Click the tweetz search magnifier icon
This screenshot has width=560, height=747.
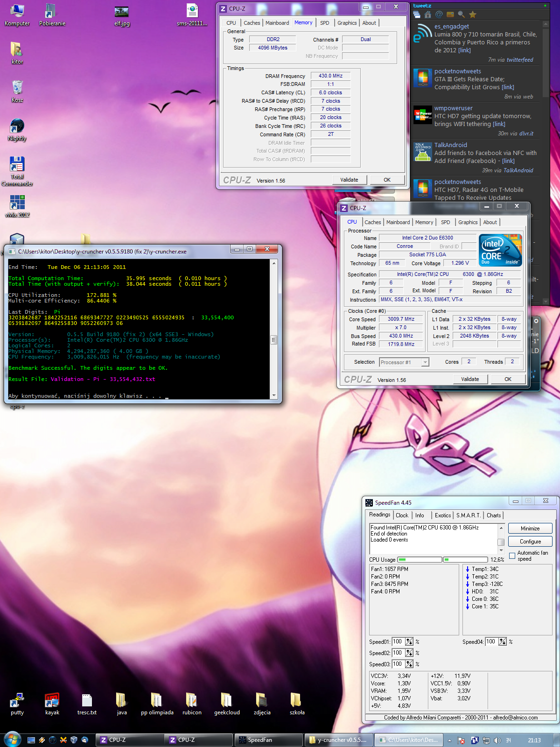(462, 14)
